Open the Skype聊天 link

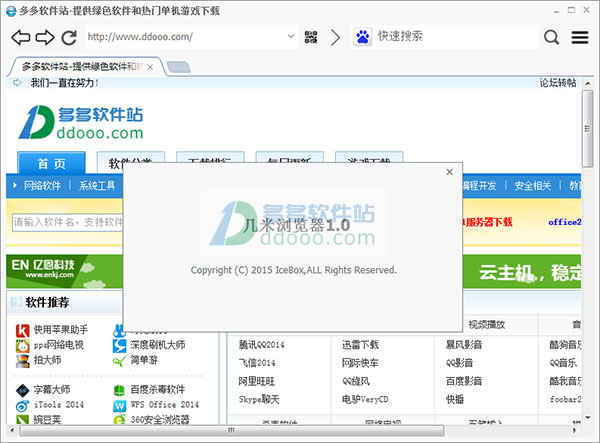[x=259, y=399]
